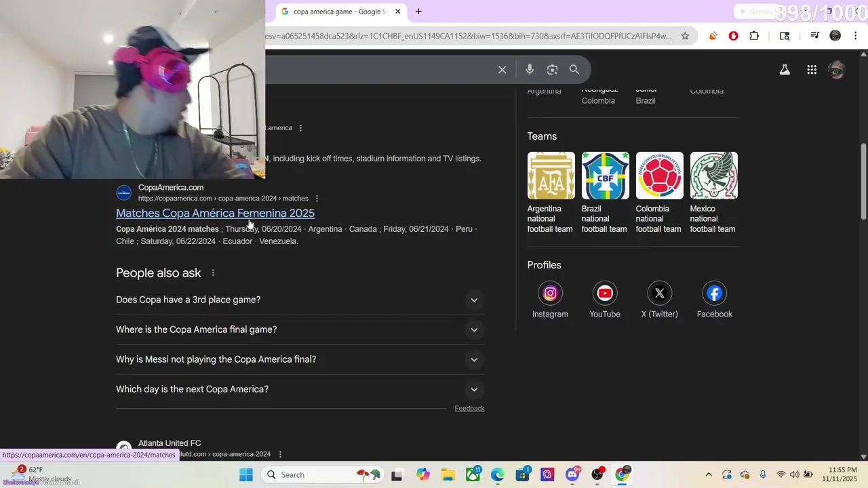Click the 'Teams' section heading
The width and height of the screenshot is (868, 488).
(542, 136)
